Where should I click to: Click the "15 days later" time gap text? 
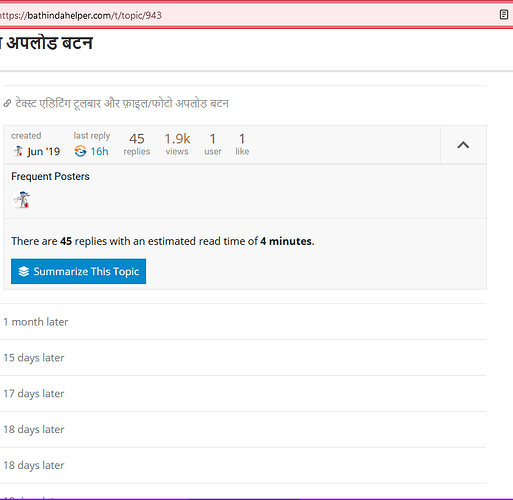coord(34,358)
